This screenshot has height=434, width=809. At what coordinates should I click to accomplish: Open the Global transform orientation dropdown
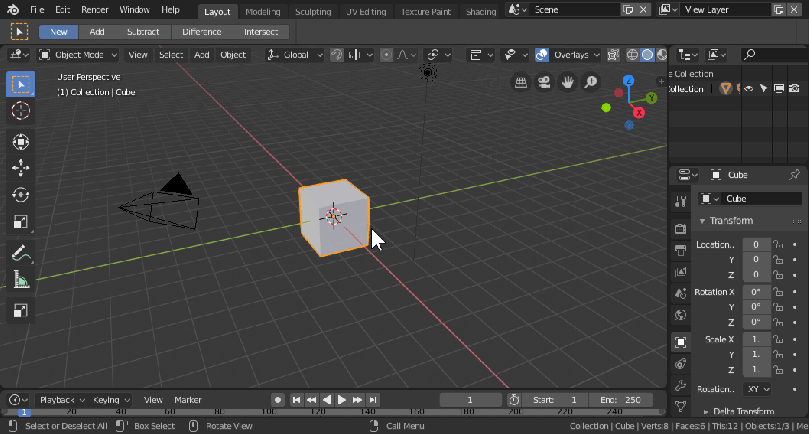click(x=295, y=54)
